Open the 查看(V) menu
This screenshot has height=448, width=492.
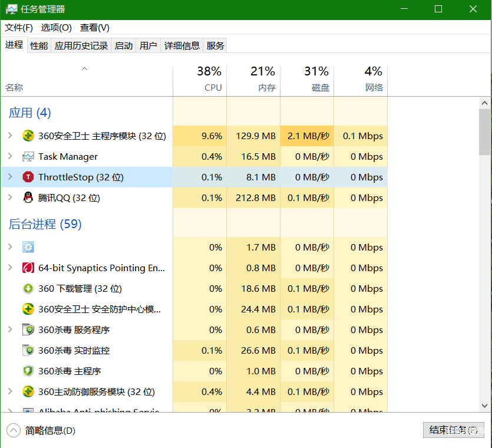pos(95,28)
